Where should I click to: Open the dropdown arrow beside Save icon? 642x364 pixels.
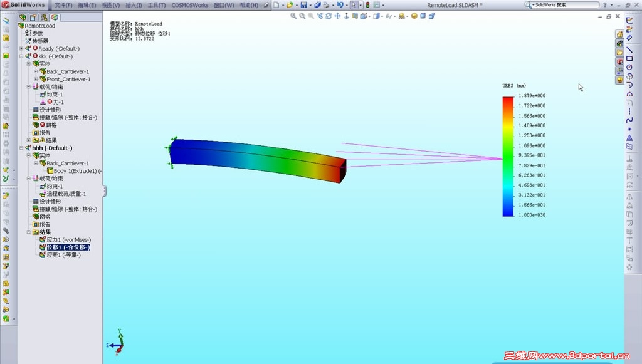310,5
